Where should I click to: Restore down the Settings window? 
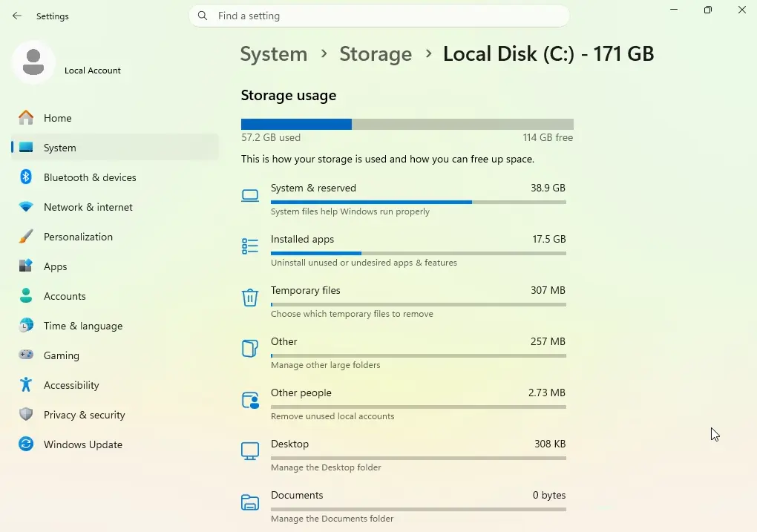708,10
